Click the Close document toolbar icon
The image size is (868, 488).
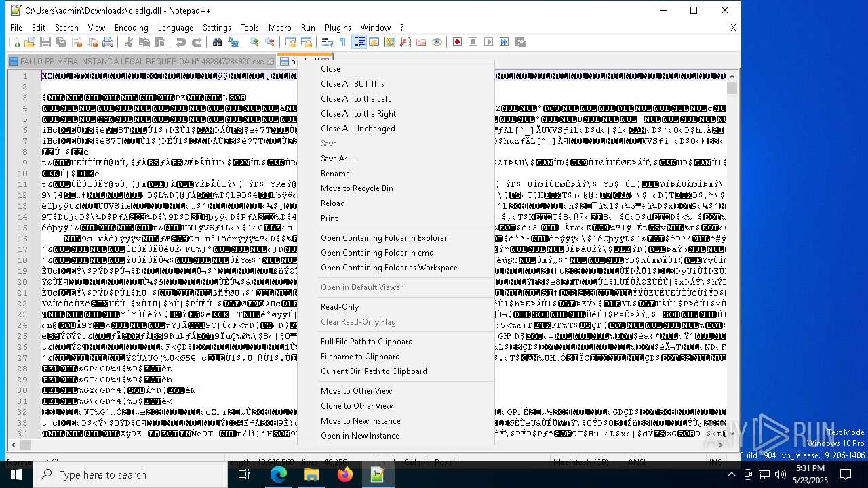[x=77, y=42]
